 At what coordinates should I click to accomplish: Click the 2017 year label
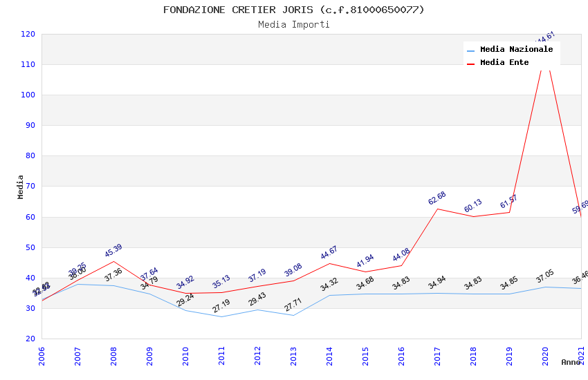coord(438,356)
